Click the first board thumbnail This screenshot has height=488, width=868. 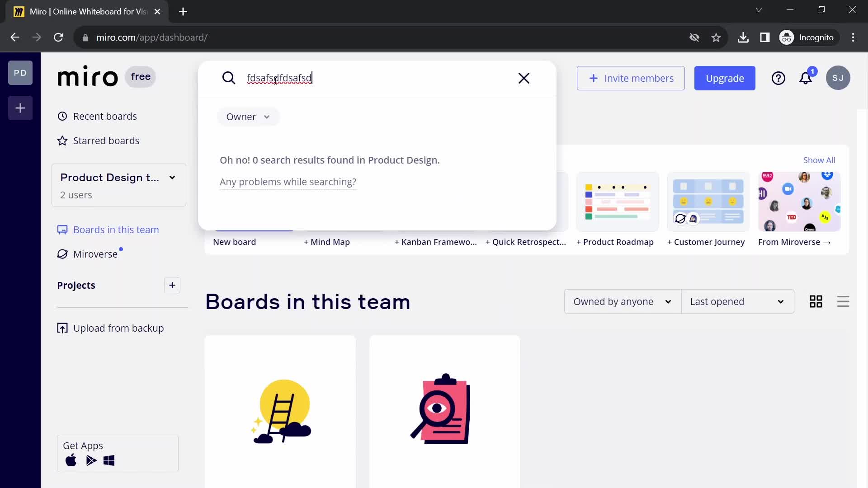pos(280,411)
